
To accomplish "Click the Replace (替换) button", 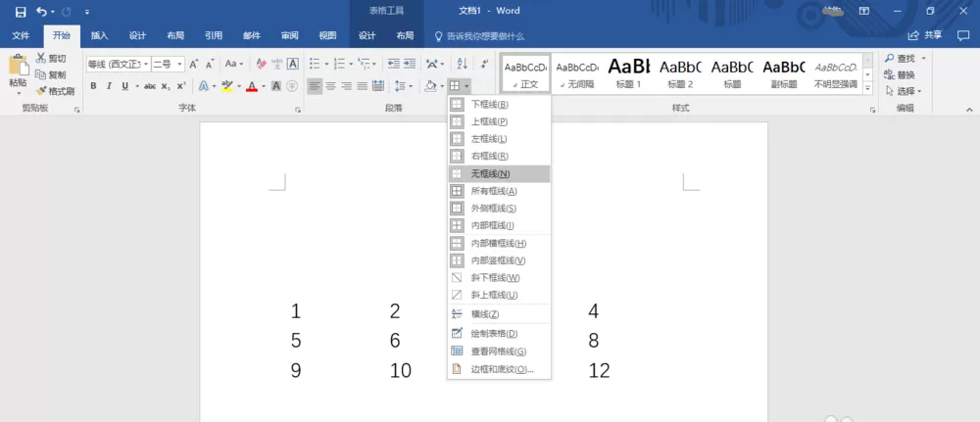I will [900, 74].
